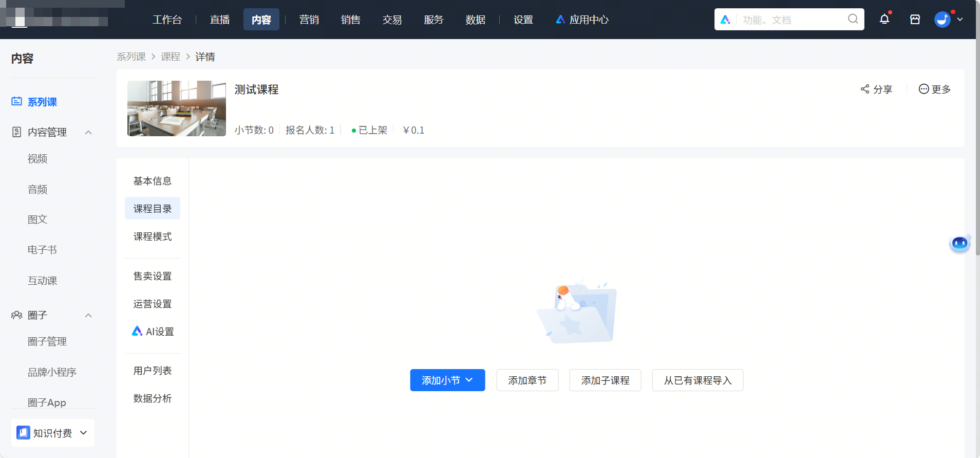The image size is (980, 458).
Task: Select the 基本信息 tab
Action: tap(153, 181)
